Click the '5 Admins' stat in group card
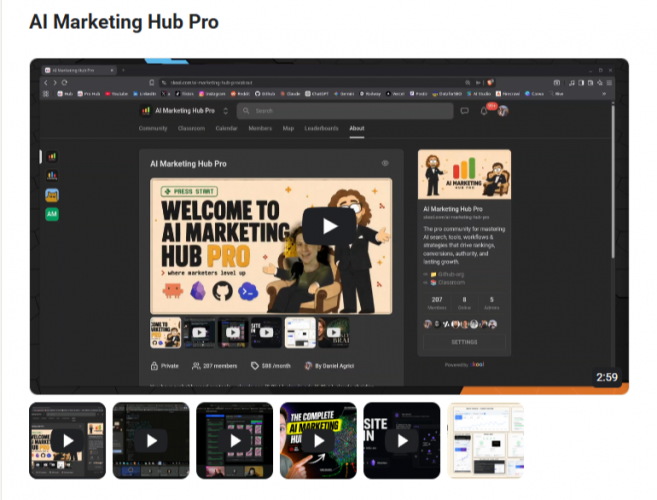This screenshot has height=500, width=657. tap(491, 303)
